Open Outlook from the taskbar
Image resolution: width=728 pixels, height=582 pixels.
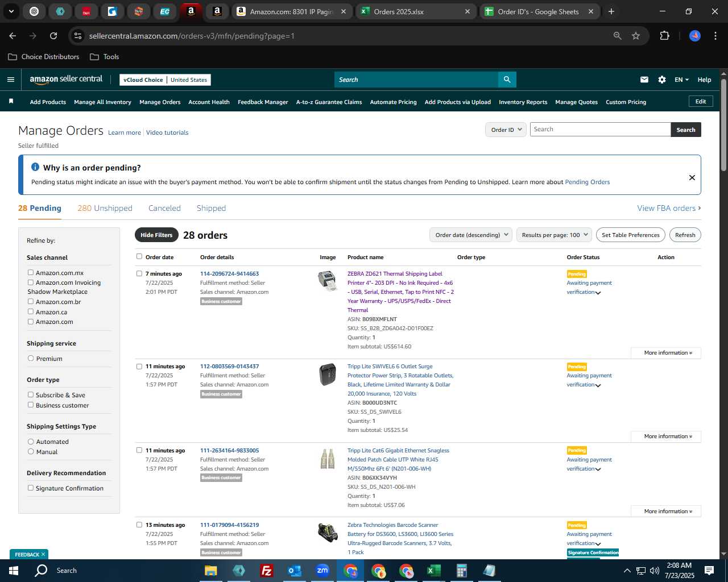tap(294, 571)
